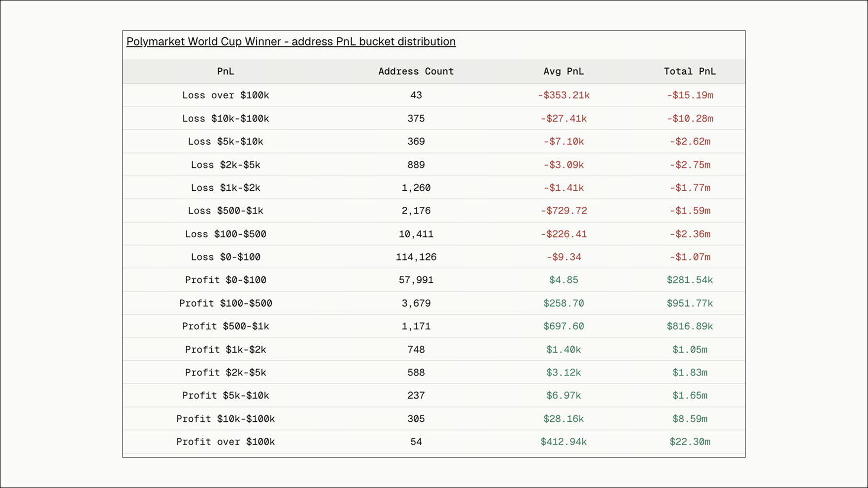
Task: Click the address count value 3,679
Action: [x=416, y=303]
